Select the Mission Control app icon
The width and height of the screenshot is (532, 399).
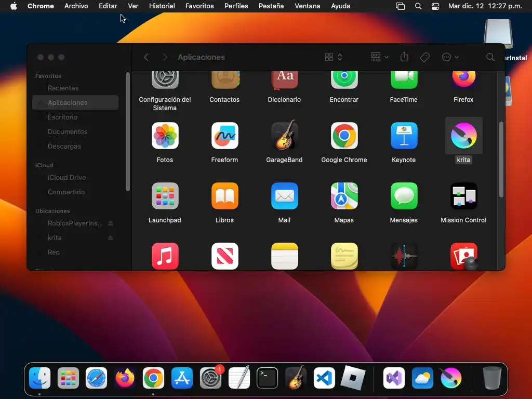click(x=463, y=196)
